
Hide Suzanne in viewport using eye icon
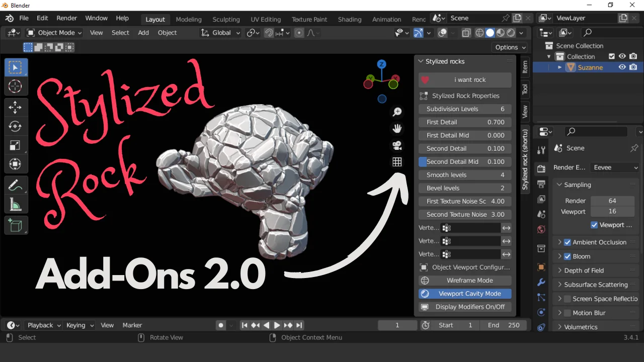622,67
